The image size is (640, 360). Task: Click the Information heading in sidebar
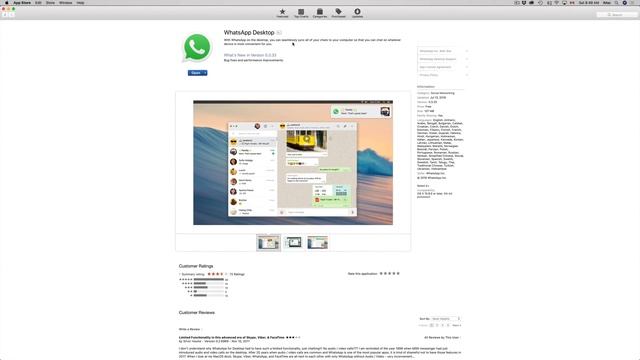pyautogui.click(x=426, y=87)
